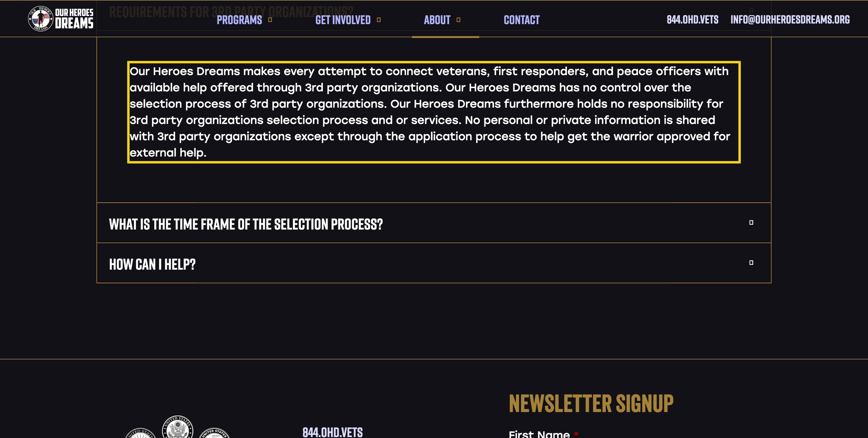The image size is (868, 438).
Task: Open the Get Involved menu
Action: click(x=343, y=20)
